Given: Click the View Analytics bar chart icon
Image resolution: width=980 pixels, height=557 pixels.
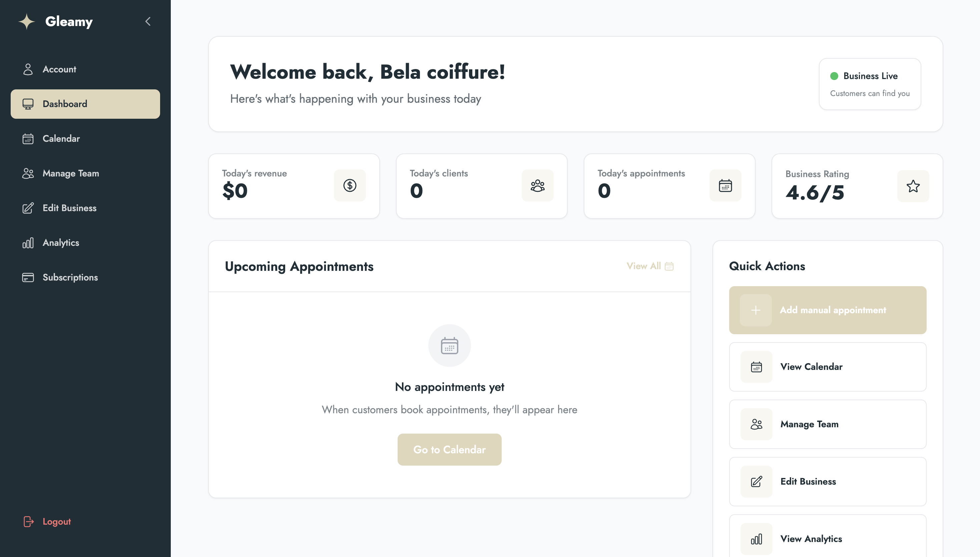Looking at the screenshot, I should (x=756, y=539).
